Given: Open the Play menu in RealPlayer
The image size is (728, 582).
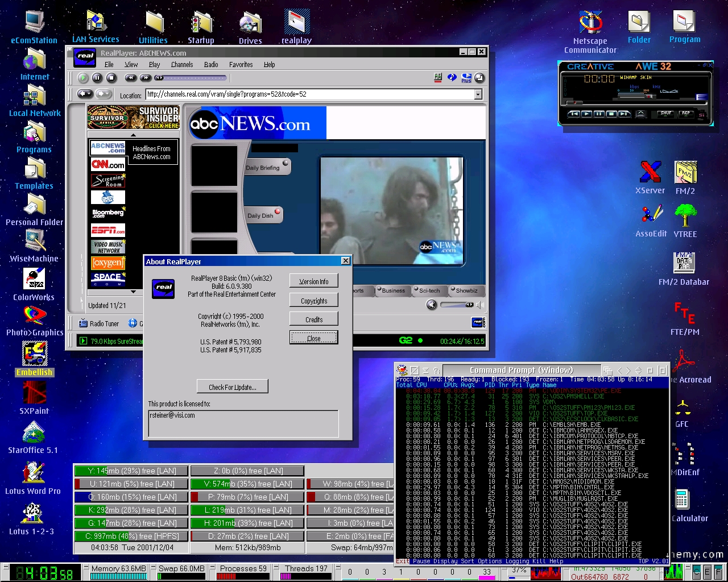Looking at the screenshot, I should point(154,64).
